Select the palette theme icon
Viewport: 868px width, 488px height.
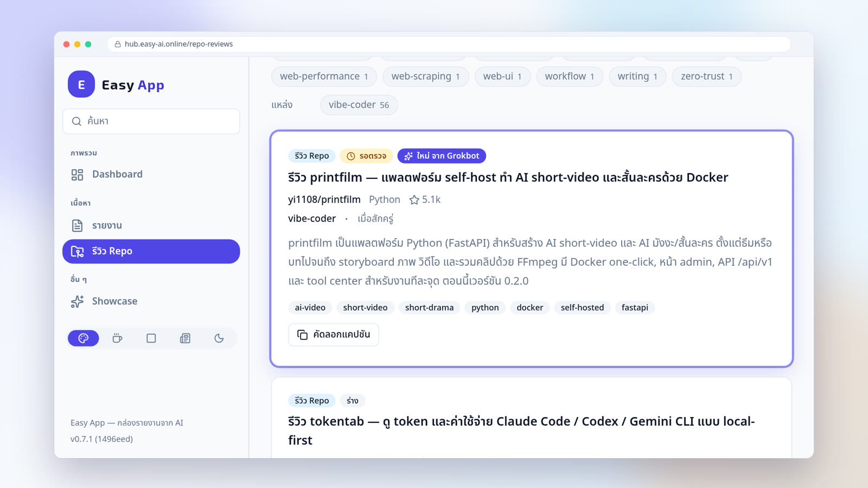(83, 338)
